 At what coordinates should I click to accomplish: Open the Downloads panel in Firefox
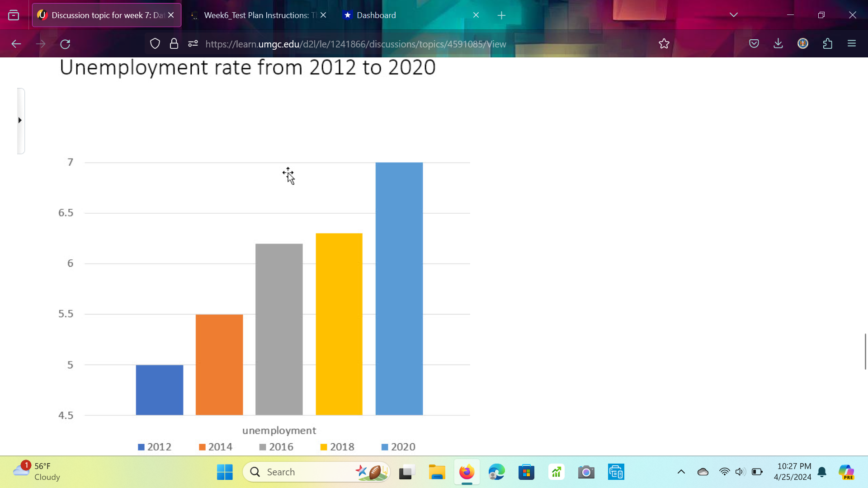pos(778,43)
